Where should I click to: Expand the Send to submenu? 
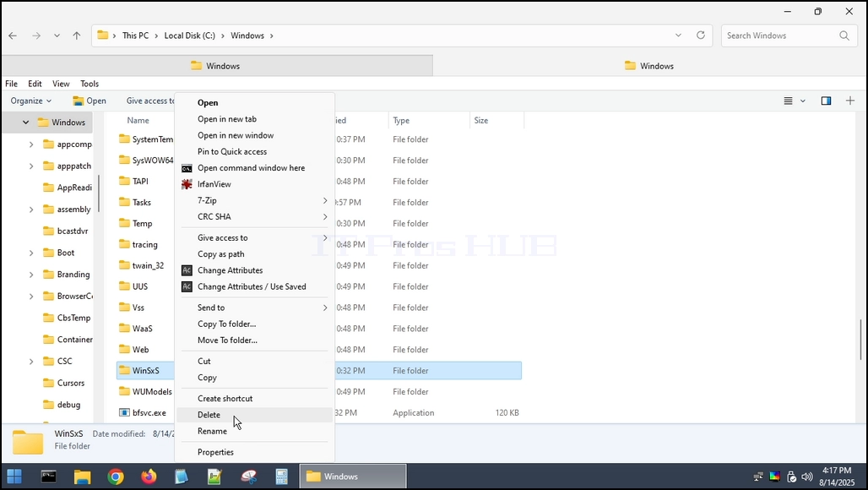tap(255, 308)
